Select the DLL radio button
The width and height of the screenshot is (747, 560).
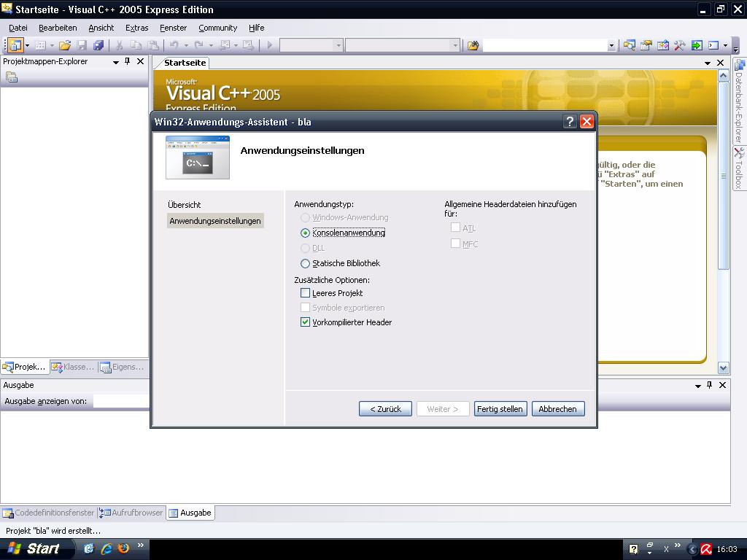[305, 248]
